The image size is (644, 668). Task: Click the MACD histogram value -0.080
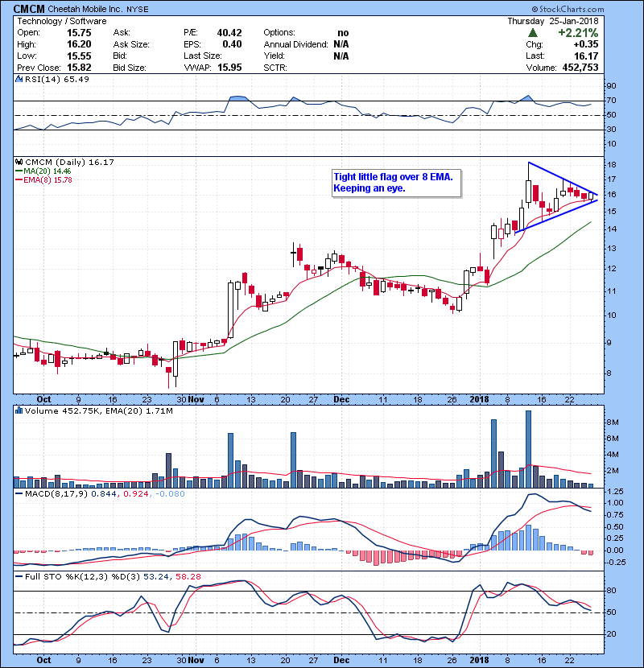coord(170,494)
